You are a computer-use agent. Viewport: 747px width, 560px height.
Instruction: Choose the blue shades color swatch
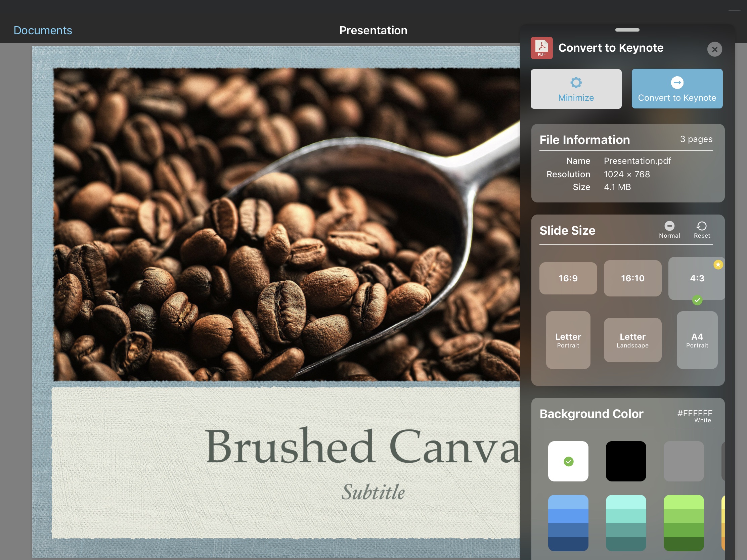(568, 522)
